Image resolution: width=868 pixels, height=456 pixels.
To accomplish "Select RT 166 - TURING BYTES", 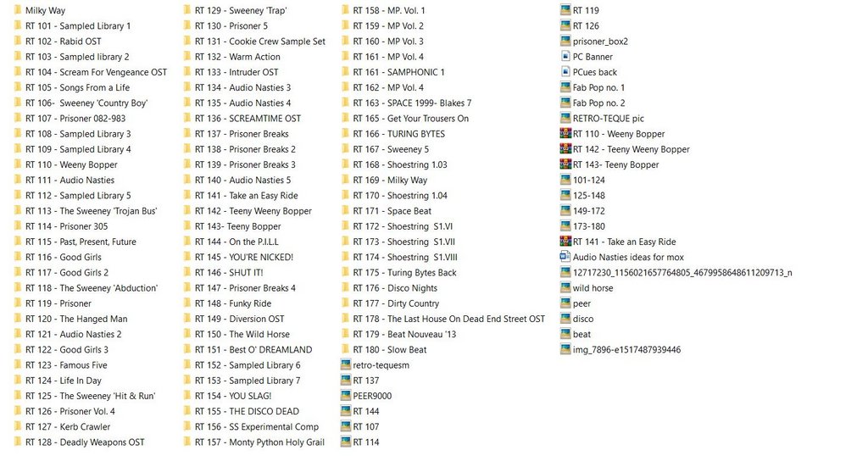I will coord(399,133).
